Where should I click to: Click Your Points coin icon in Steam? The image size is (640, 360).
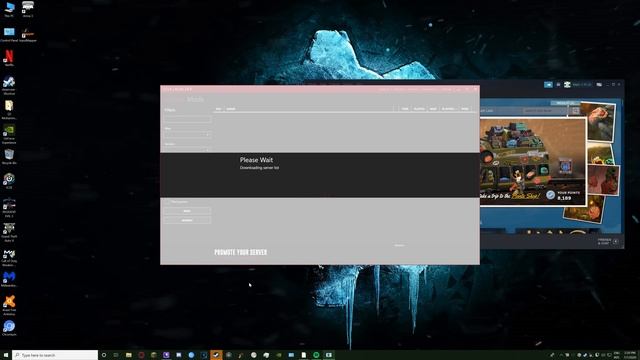[x=551, y=195]
